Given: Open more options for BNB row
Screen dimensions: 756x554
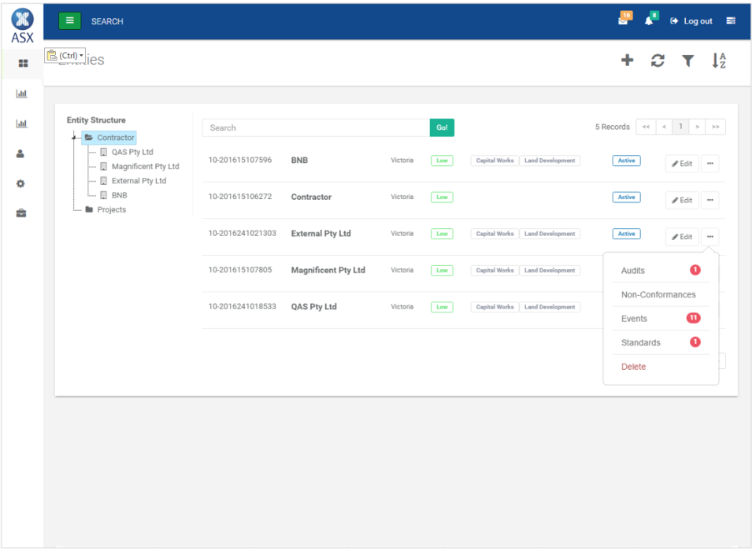Looking at the screenshot, I should pos(710,164).
